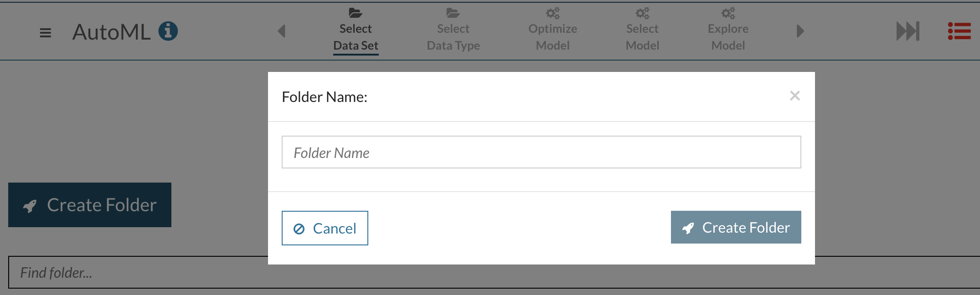The image size is (980, 295).
Task: Close the Folder Name dialog with X
Action: click(x=794, y=96)
